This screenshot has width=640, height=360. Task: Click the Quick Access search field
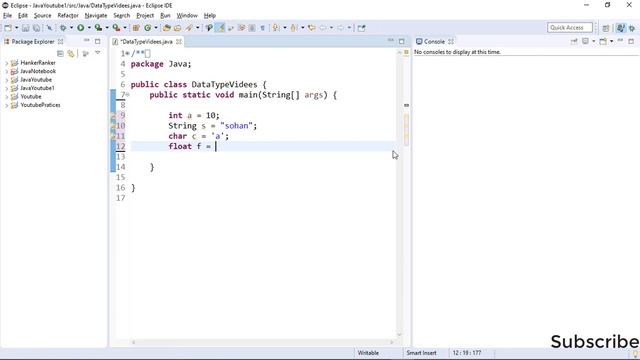click(570, 27)
